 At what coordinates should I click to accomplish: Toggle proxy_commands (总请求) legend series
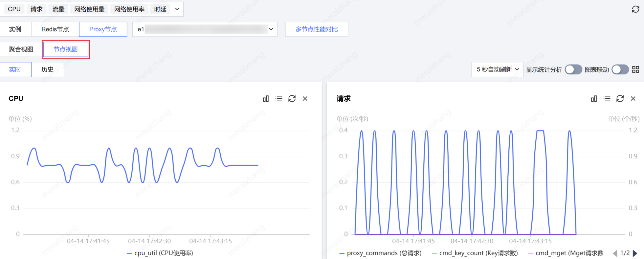pos(380,253)
